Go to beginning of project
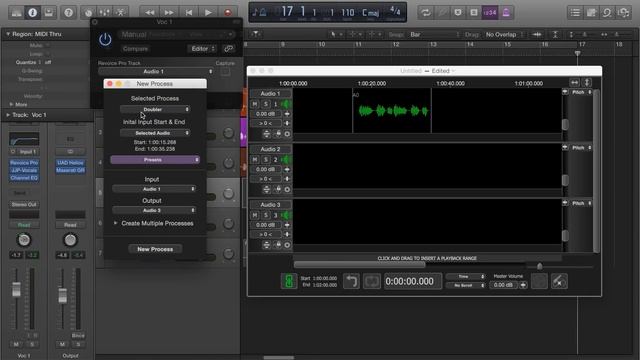Image resolution: width=640 pixels, height=360 pixels. [189, 13]
